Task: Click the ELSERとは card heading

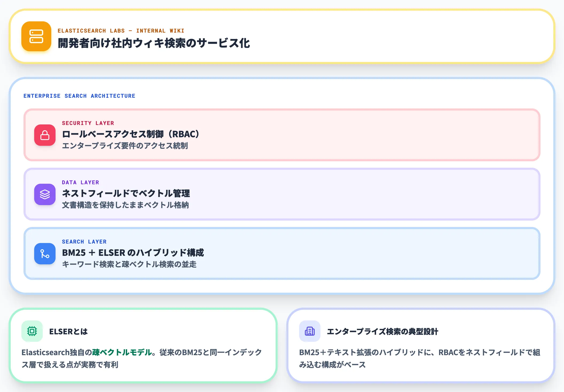Action: click(68, 332)
